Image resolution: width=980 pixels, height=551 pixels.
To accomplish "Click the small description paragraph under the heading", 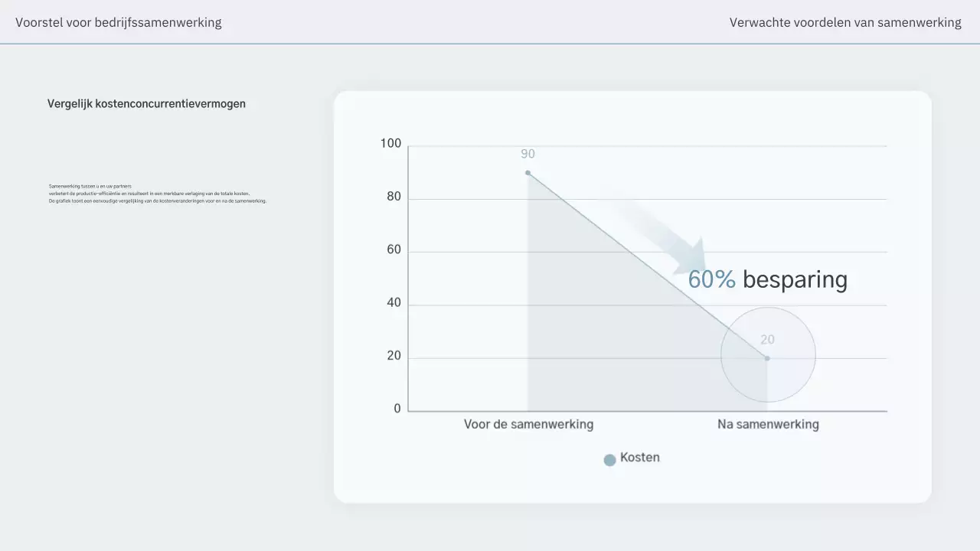I will (157, 194).
